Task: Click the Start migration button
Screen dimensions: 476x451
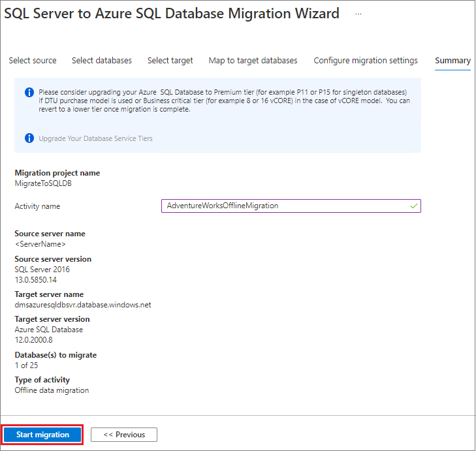Action: point(42,435)
